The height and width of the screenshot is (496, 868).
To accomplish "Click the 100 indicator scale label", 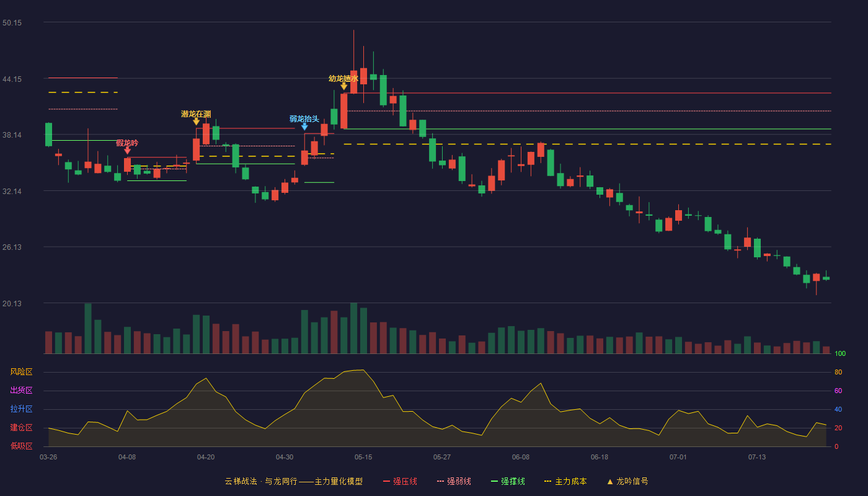I will (x=840, y=354).
